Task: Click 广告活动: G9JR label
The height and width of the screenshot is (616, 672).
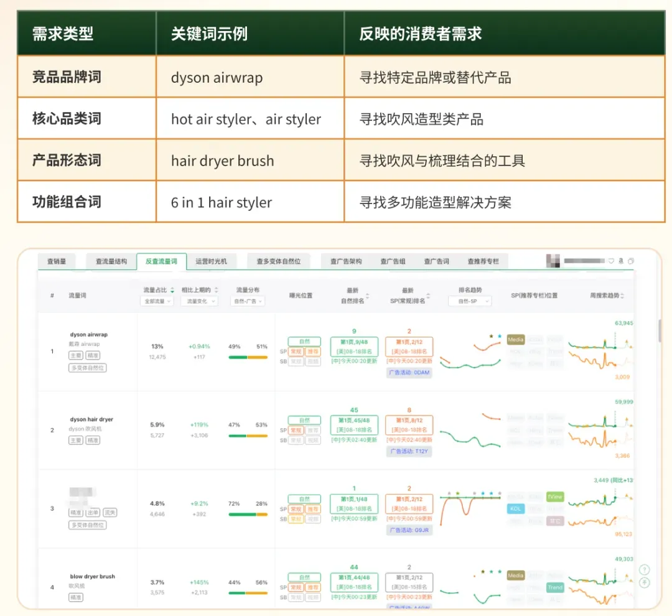Action: click(409, 530)
